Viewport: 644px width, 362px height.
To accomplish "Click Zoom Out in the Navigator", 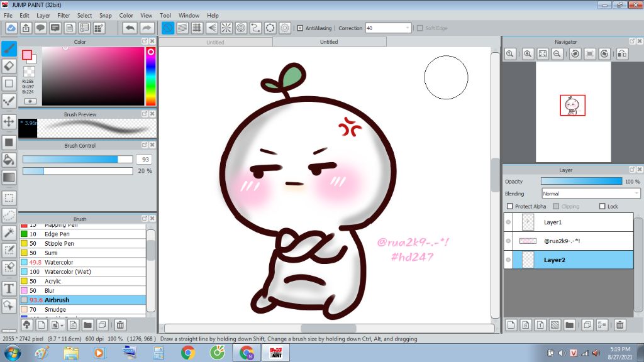I will pos(557,54).
